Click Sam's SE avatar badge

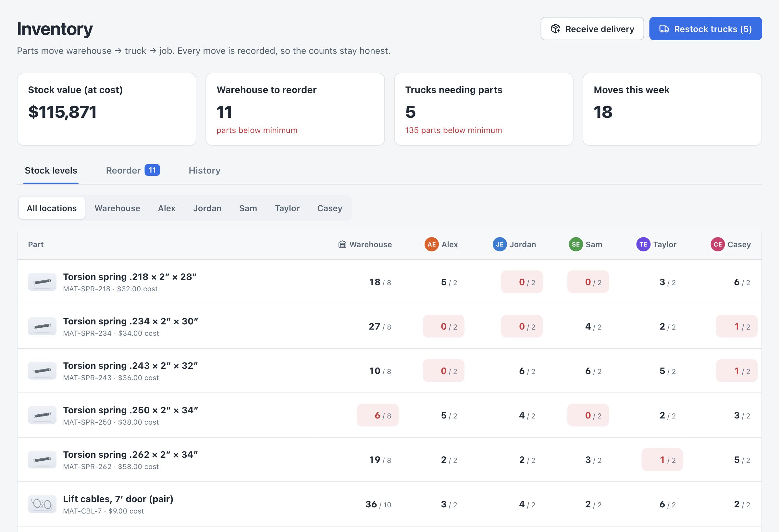[x=575, y=244]
